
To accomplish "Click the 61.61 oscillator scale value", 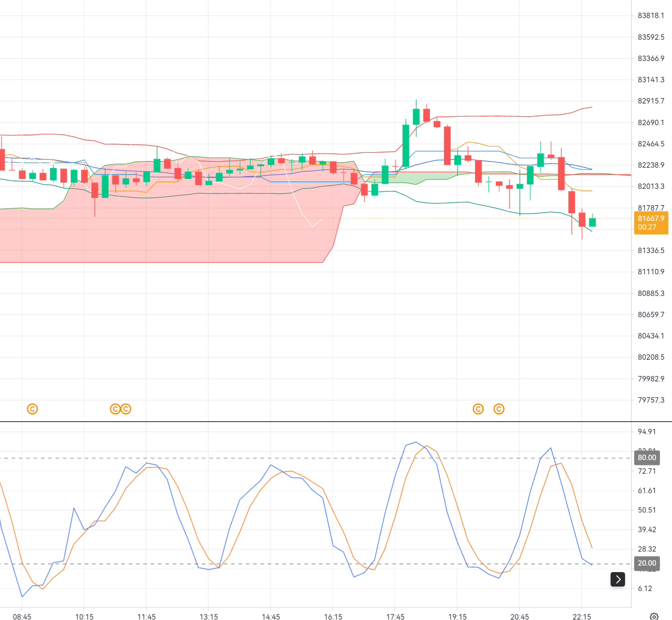I will [x=647, y=490].
